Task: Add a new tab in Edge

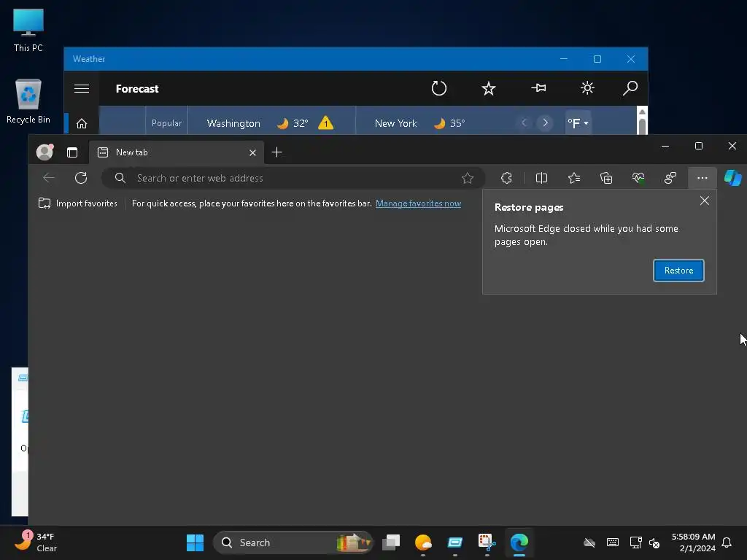Action: click(276, 152)
